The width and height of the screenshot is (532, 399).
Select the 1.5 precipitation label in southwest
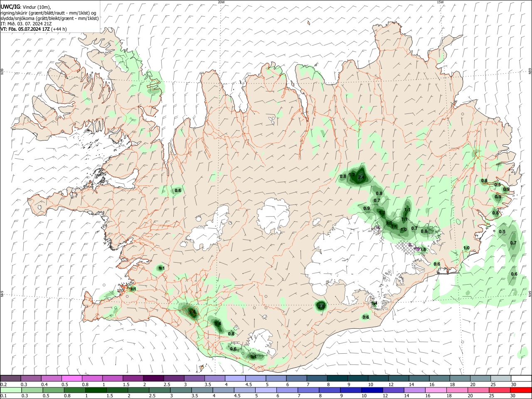tap(192, 312)
